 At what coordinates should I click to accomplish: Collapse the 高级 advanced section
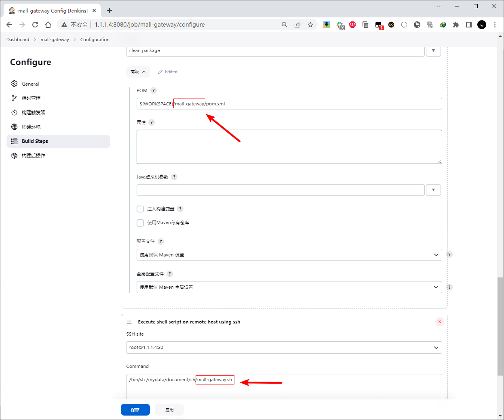[x=138, y=72]
